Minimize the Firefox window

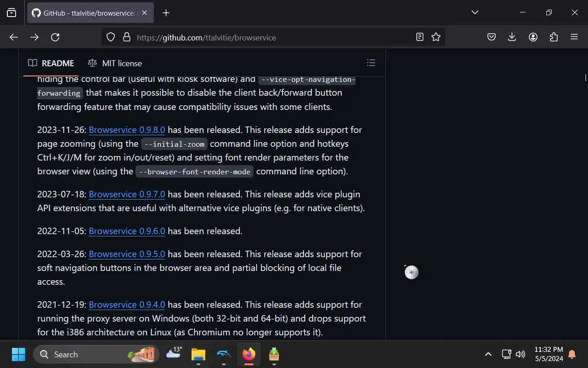pos(523,12)
